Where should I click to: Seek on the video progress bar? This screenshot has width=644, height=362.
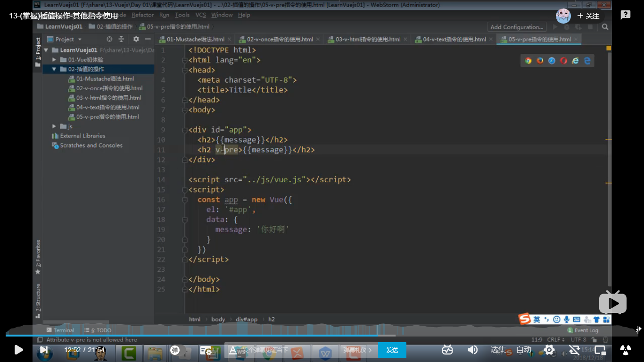(x=322, y=335)
